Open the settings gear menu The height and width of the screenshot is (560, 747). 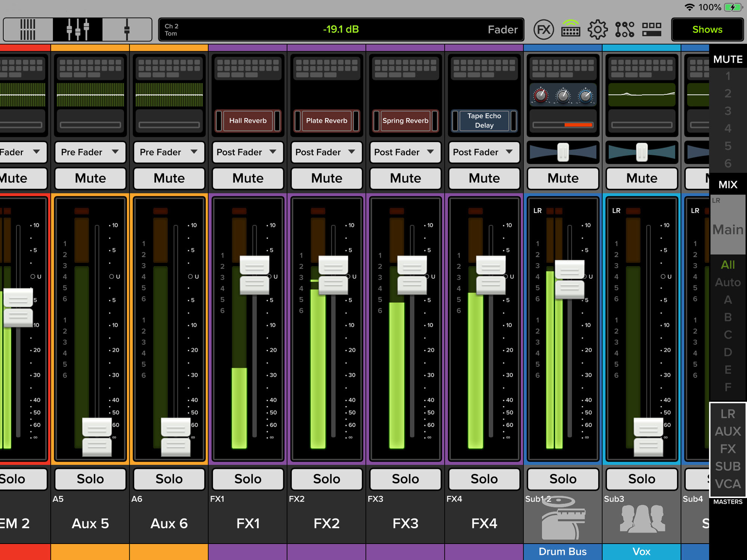point(598,29)
